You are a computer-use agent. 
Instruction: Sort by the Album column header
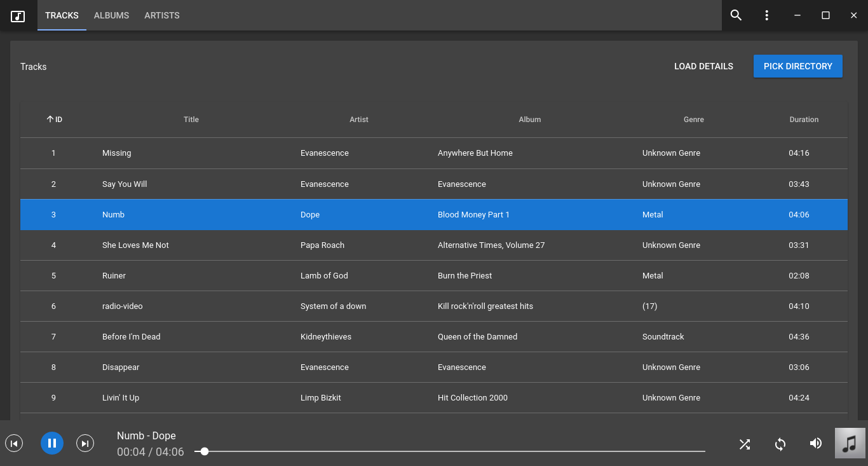[530, 120]
